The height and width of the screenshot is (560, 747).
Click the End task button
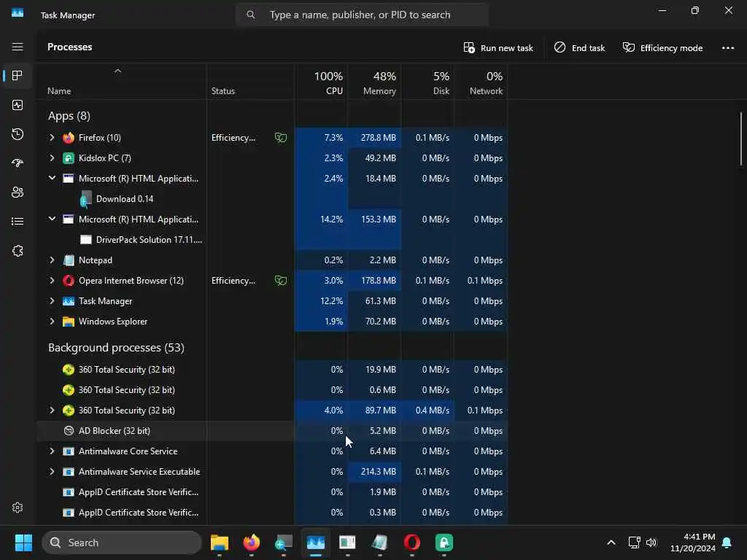point(579,47)
